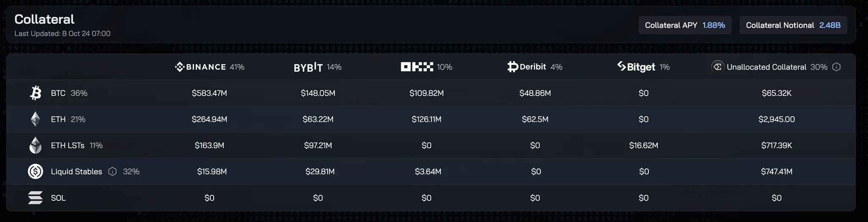
Task: Click the Collateral APY 1.88% badge
Action: (x=685, y=25)
